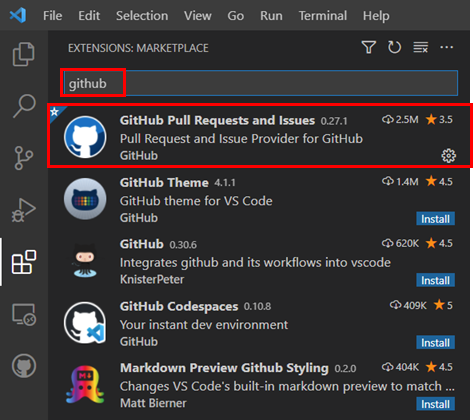The image size is (473, 420).
Task: Install the GitHub Theme extension
Action: pyautogui.click(x=435, y=219)
